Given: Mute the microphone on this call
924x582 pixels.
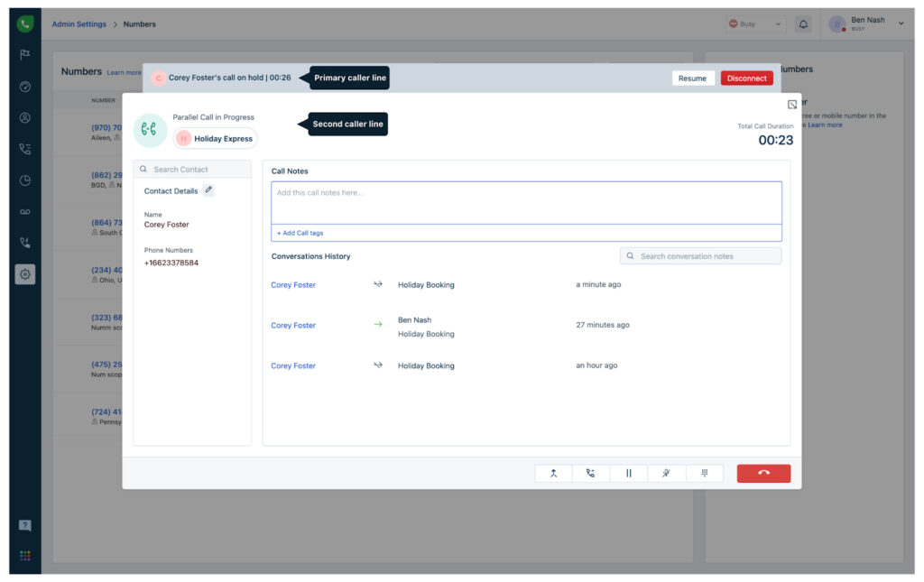Looking at the screenshot, I should click(666, 473).
